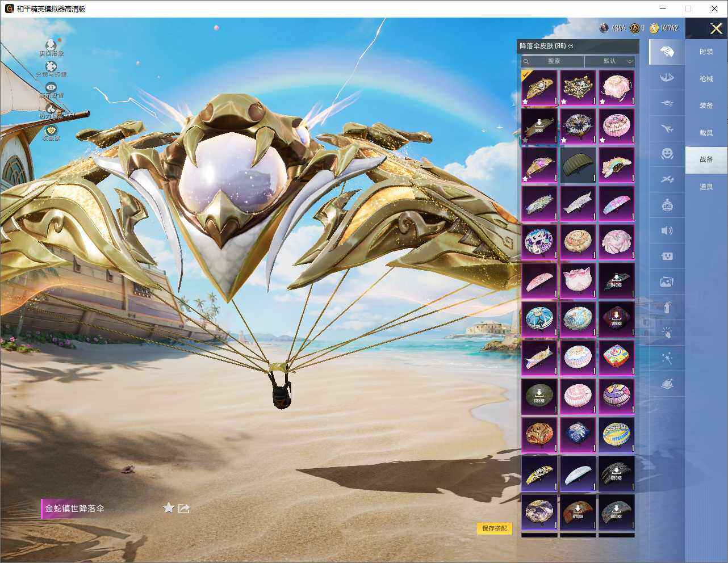The width and height of the screenshot is (728, 563).
Task: Download the parachute skin labeled 800KB
Action: 617,512
